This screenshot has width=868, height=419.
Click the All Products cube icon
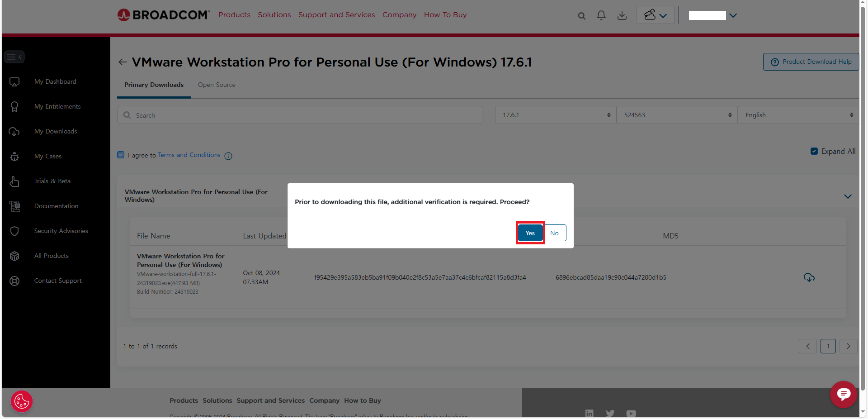14,256
